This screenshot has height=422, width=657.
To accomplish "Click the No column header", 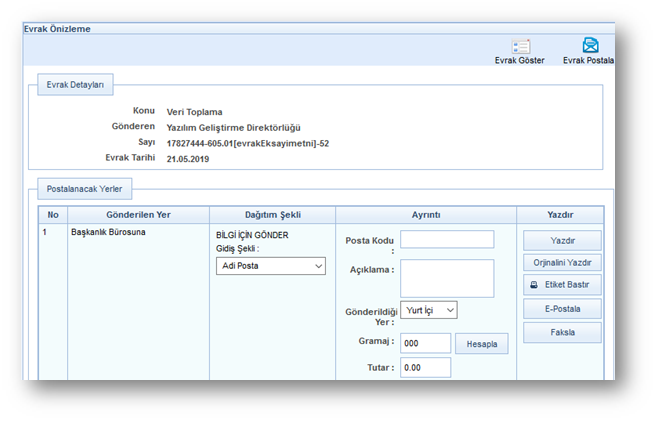I will point(53,214).
